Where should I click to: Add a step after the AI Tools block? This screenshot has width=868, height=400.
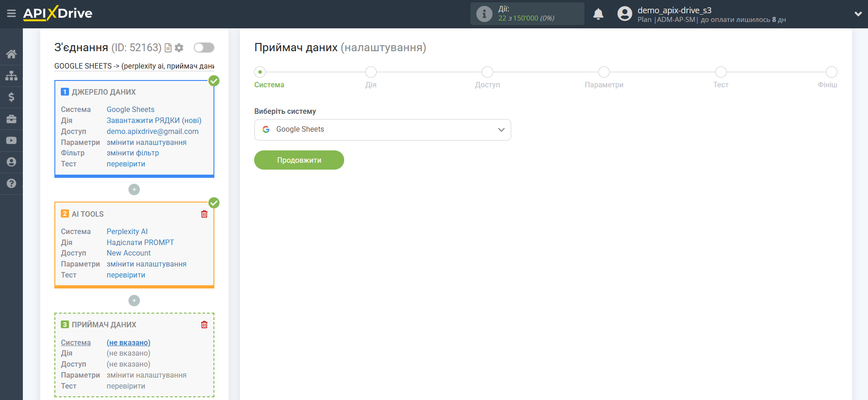pyautogui.click(x=134, y=300)
